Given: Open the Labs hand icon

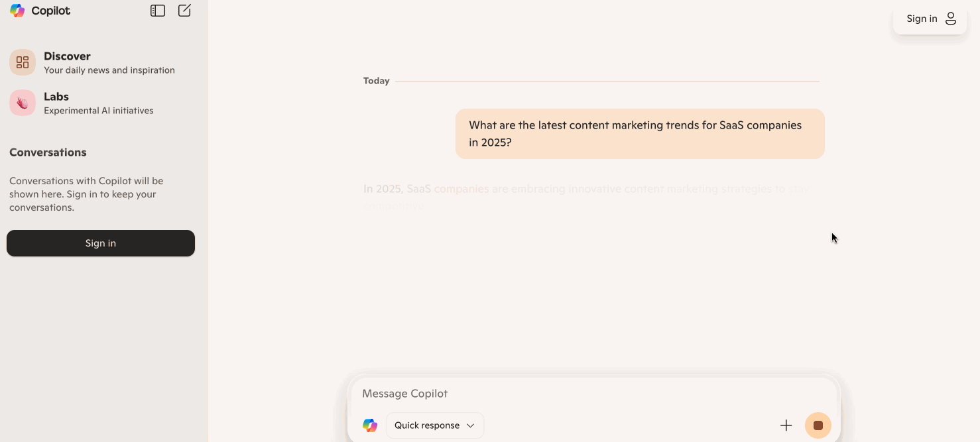Looking at the screenshot, I should click(23, 103).
